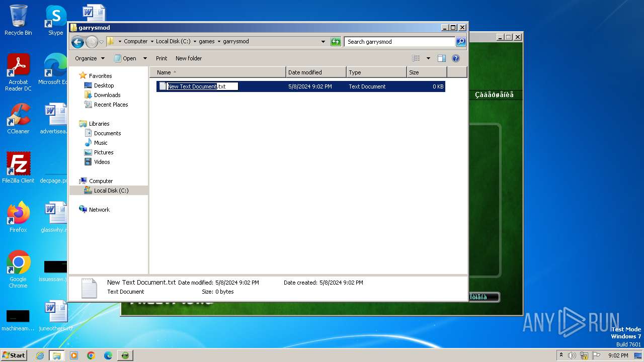Click the volume speaker tray icon

pos(572,355)
